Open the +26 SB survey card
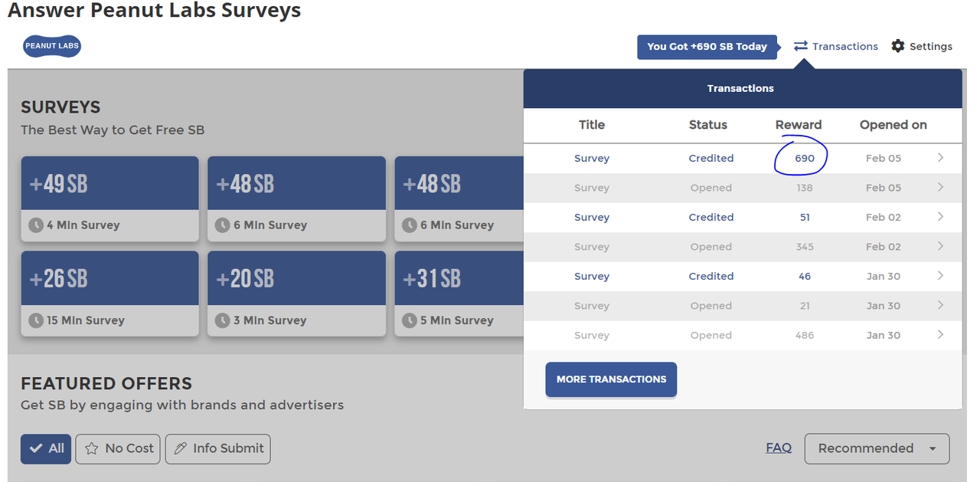 pyautogui.click(x=109, y=293)
